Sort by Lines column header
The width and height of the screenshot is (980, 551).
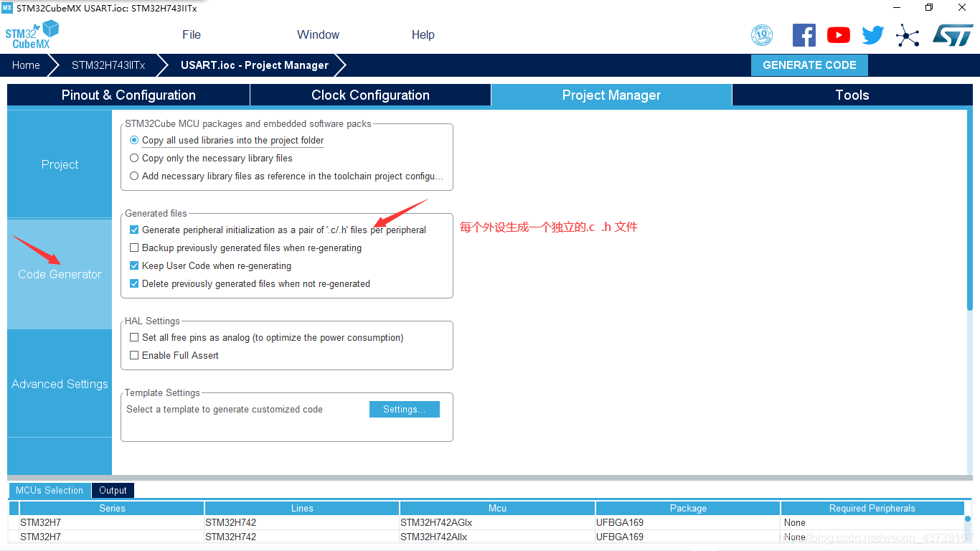[302, 508]
